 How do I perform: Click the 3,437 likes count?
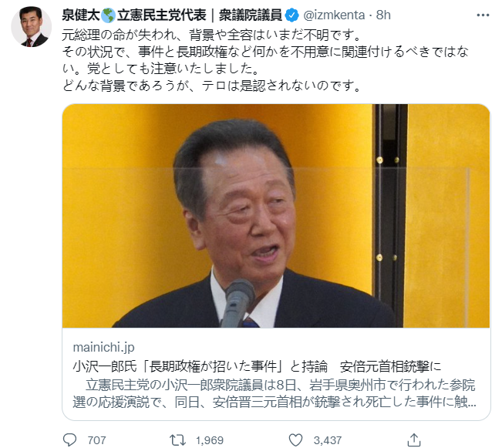328,440
